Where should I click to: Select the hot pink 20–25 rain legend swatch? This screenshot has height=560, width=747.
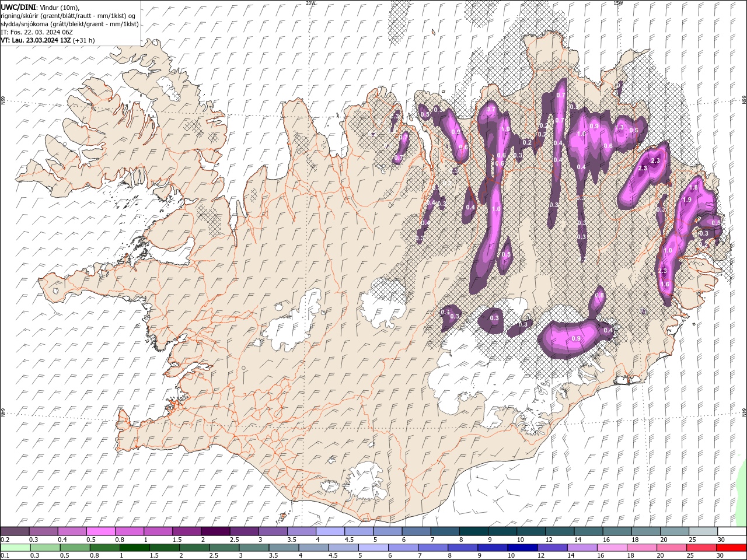click(672, 548)
